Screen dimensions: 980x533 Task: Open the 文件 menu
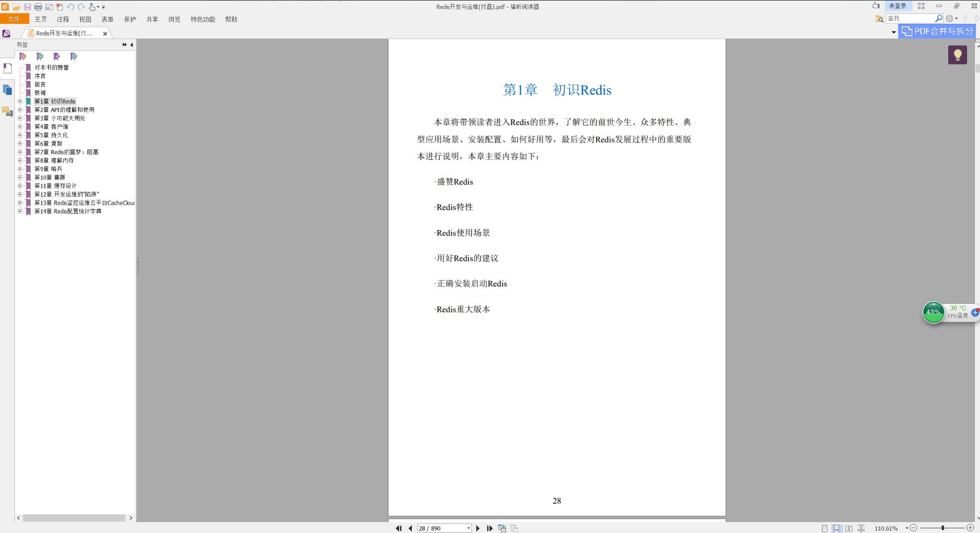(x=14, y=19)
